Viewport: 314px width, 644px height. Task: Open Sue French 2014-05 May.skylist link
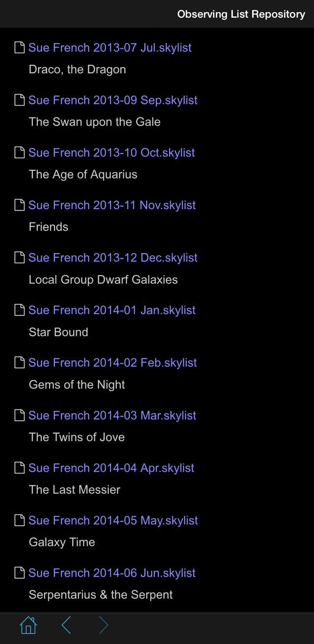113,520
